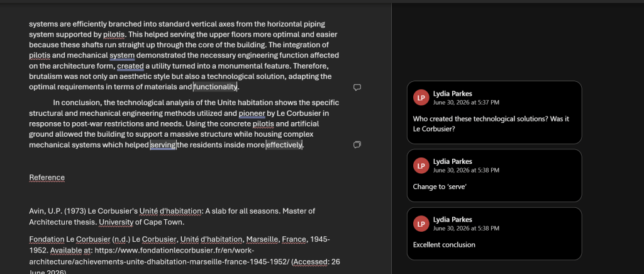Click LP avatar on 'Who created' comment
The height and width of the screenshot is (274, 644).
click(421, 98)
